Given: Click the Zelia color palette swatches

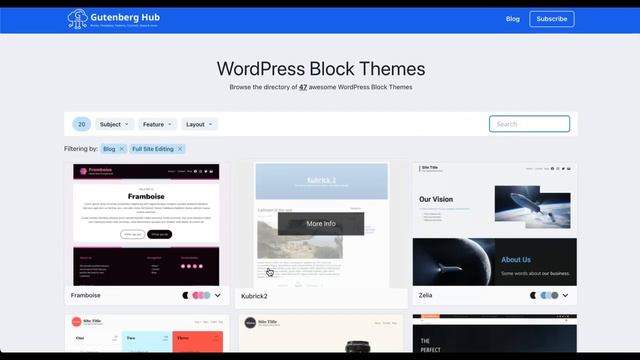Looking at the screenshot, I should [x=549, y=295].
